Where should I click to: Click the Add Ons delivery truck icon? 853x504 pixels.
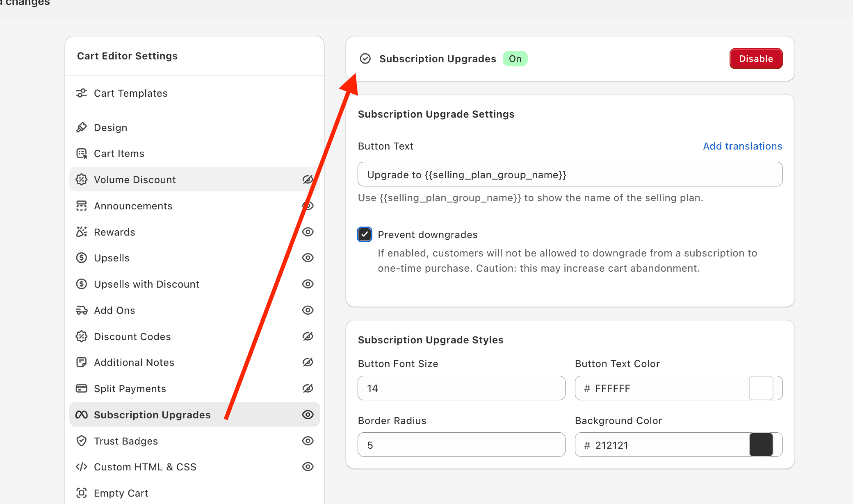pyautogui.click(x=82, y=310)
